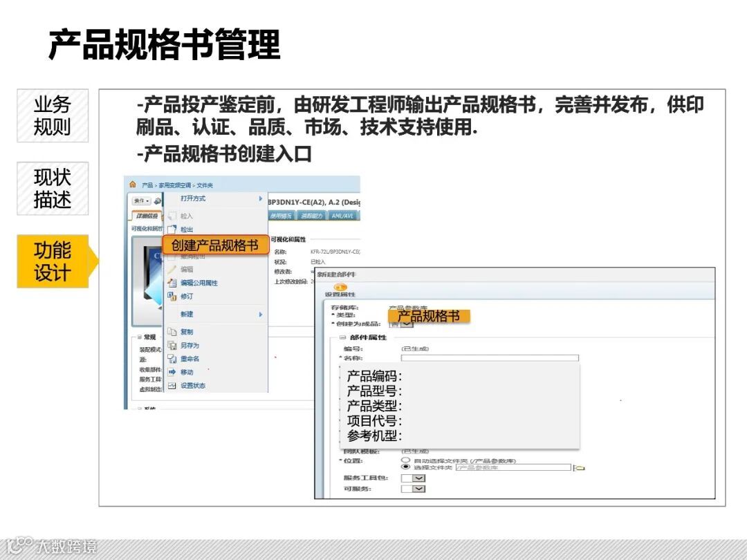The image size is (747, 560).
Task: Click the name value KFR-72L/BP3DN1Y-CE
Action: pos(335,252)
